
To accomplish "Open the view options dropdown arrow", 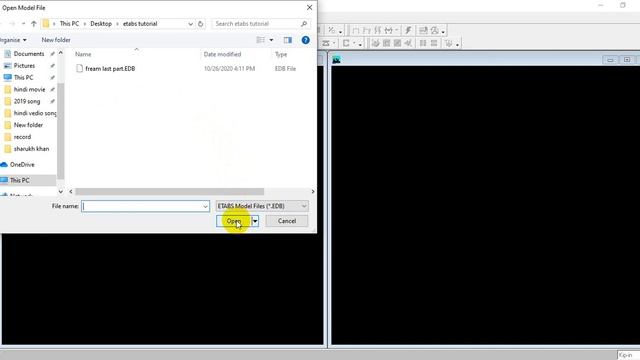I will tap(271, 40).
